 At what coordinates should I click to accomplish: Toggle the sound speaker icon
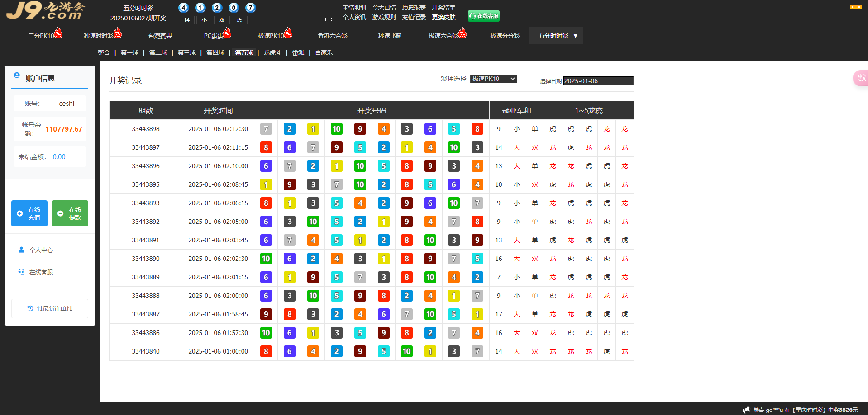pos(329,19)
